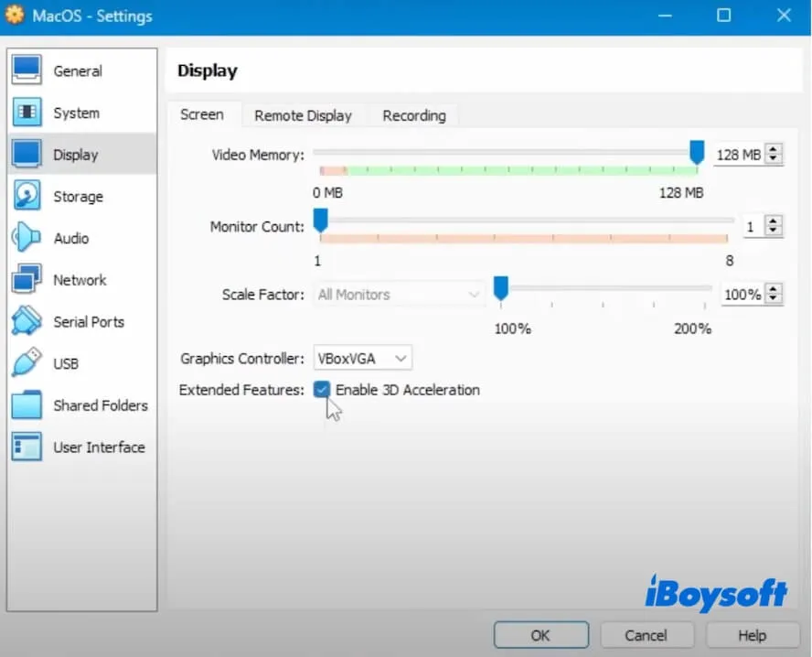
Task: Select the Audio speaker icon
Action: point(27,238)
